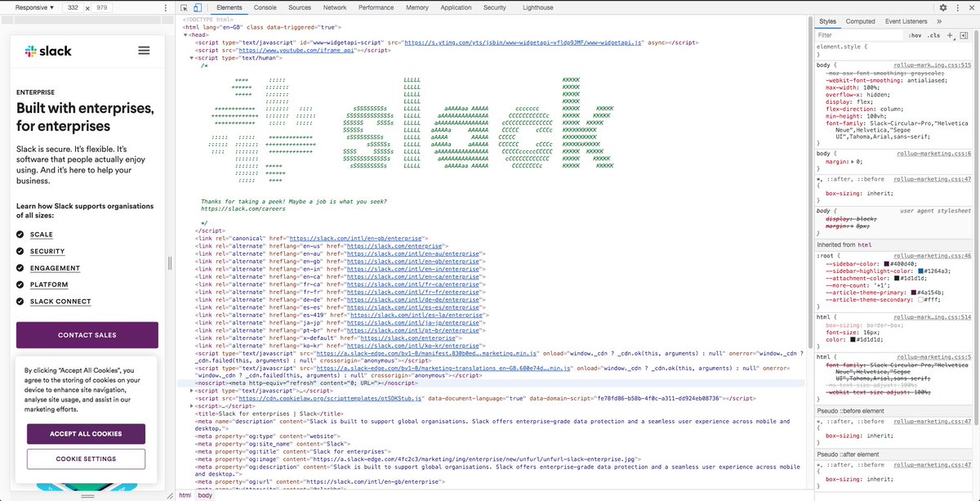The image size is (980, 501).
Task: Open the Slack hamburger menu
Action: point(144,51)
